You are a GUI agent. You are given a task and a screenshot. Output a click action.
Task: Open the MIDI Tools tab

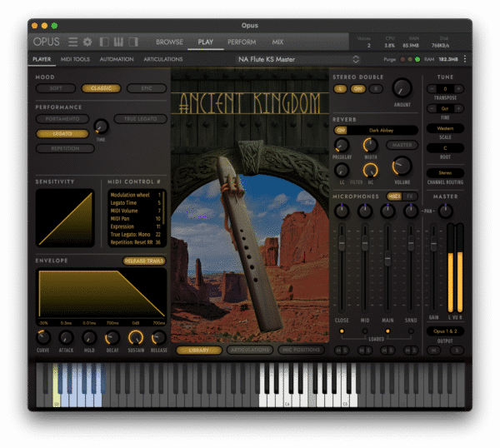75,59
